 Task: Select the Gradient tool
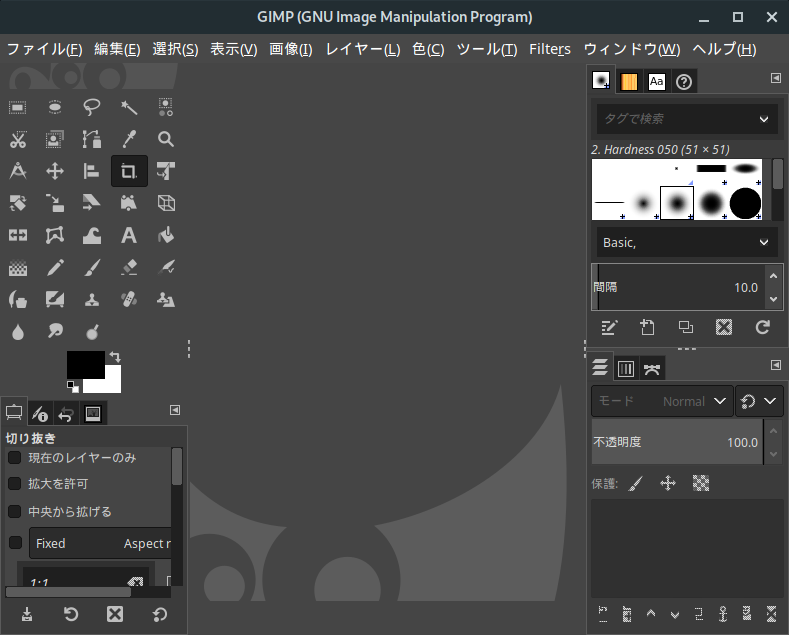click(18, 268)
